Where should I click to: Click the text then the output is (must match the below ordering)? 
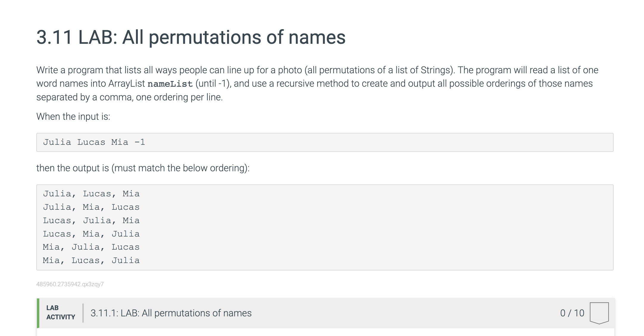[143, 168]
